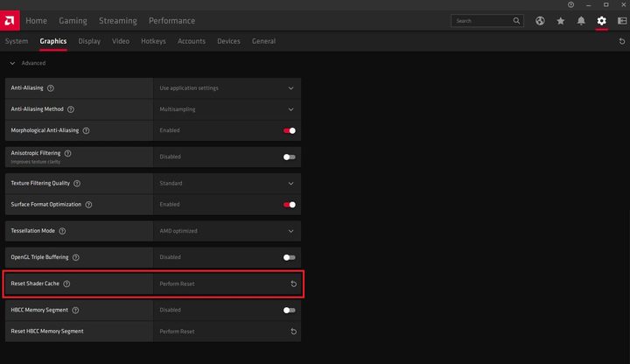Show help for Anisotropic Filtering
The height and width of the screenshot is (364, 630).
(x=68, y=153)
